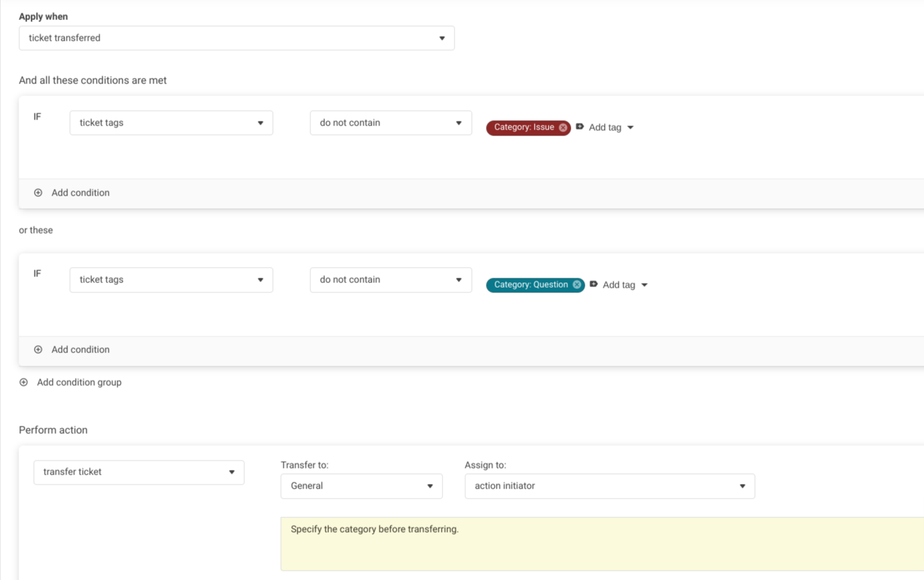Expand Add tag menu in first condition
This screenshot has width=924, height=580.
[611, 127]
